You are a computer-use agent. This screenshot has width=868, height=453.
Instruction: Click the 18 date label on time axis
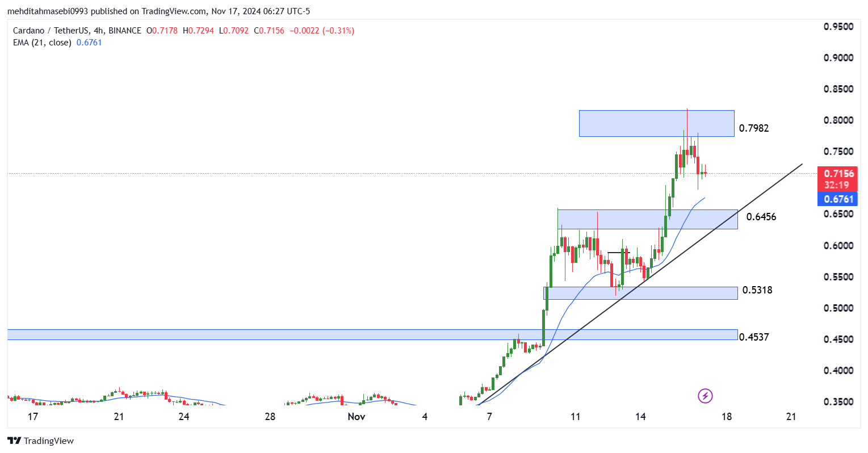726,417
